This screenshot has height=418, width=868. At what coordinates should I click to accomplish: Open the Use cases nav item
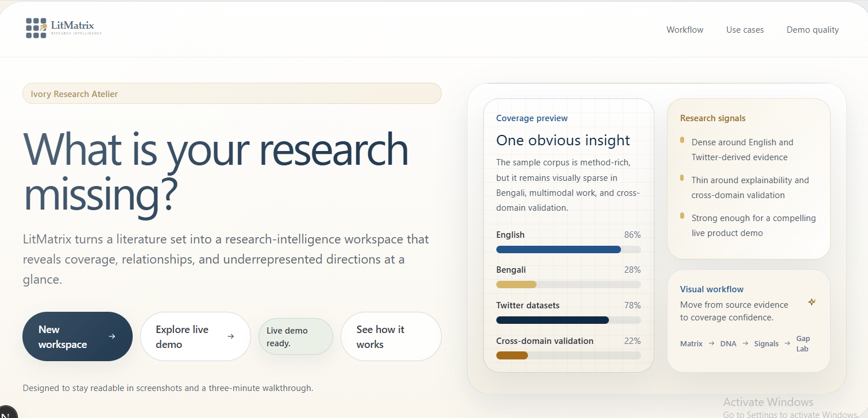(745, 30)
